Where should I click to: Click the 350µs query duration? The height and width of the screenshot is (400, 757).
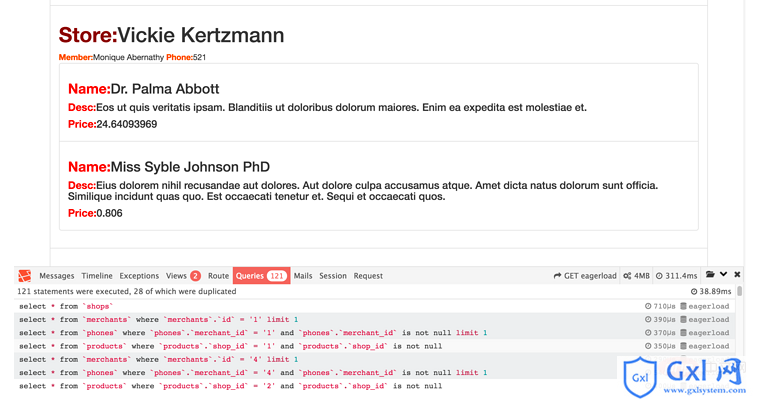[x=664, y=346]
